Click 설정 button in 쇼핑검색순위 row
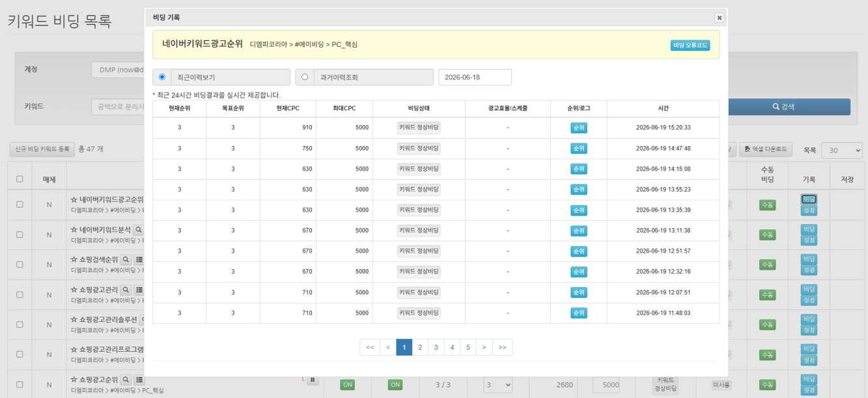 (809, 270)
